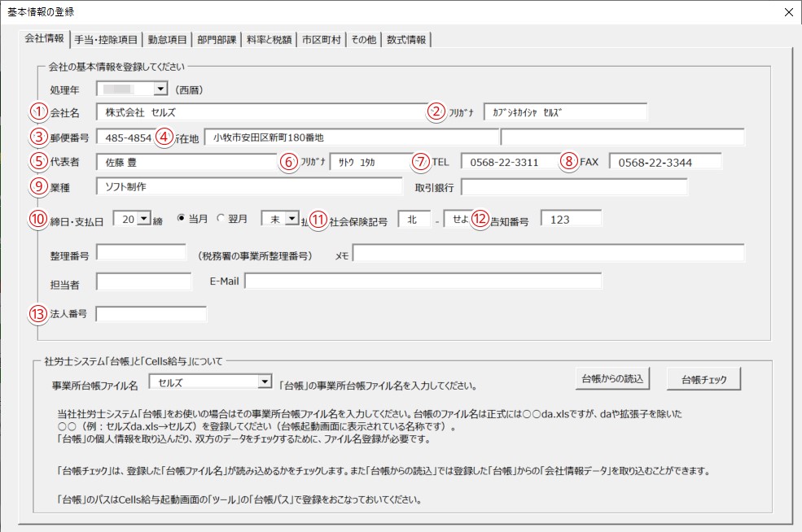Open the 処理年 year dropdown
The image size is (802, 532).
tap(160, 88)
